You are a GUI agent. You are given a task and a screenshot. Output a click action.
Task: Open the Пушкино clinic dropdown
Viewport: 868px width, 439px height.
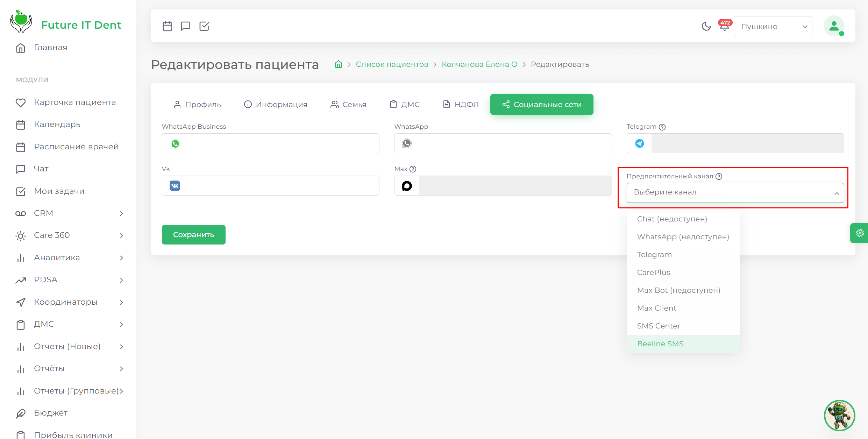pos(773,26)
